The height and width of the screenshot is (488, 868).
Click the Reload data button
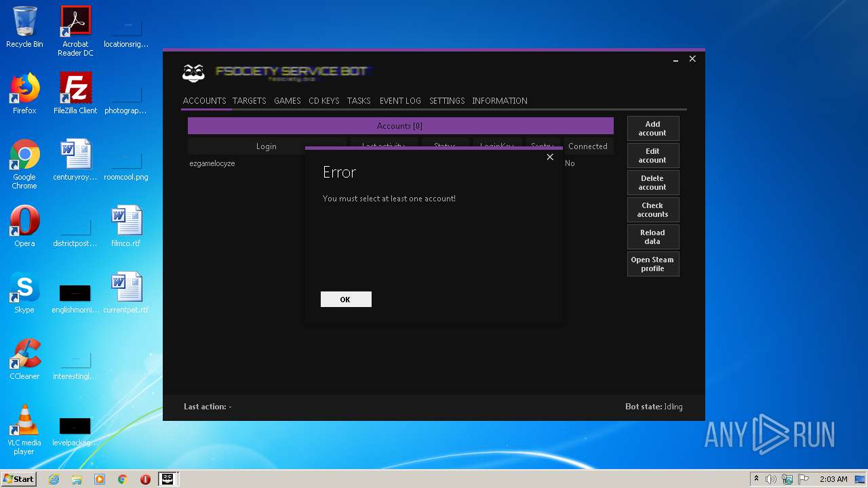tap(652, 237)
